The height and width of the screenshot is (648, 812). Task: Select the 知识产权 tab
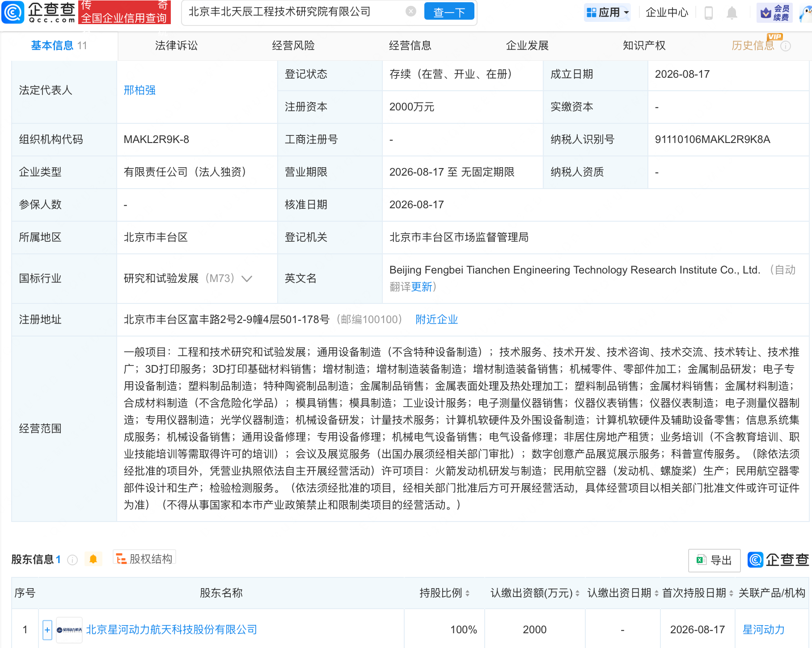pyautogui.click(x=644, y=46)
